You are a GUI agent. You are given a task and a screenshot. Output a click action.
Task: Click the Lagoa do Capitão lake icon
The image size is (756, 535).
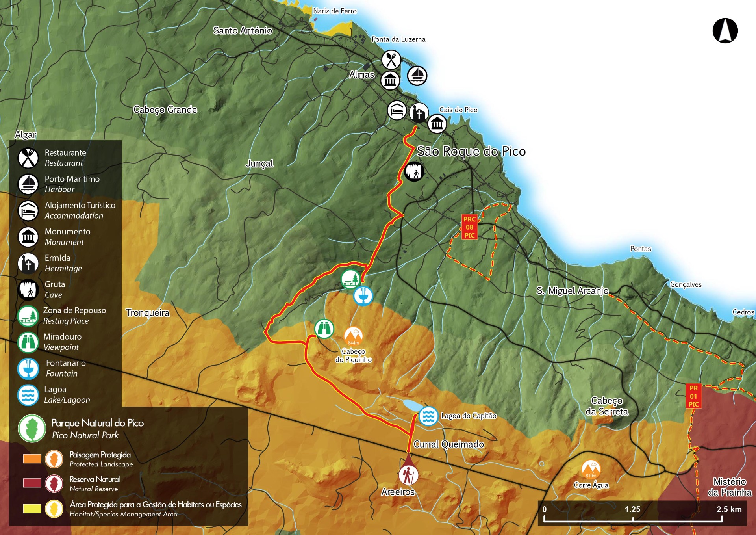click(428, 416)
